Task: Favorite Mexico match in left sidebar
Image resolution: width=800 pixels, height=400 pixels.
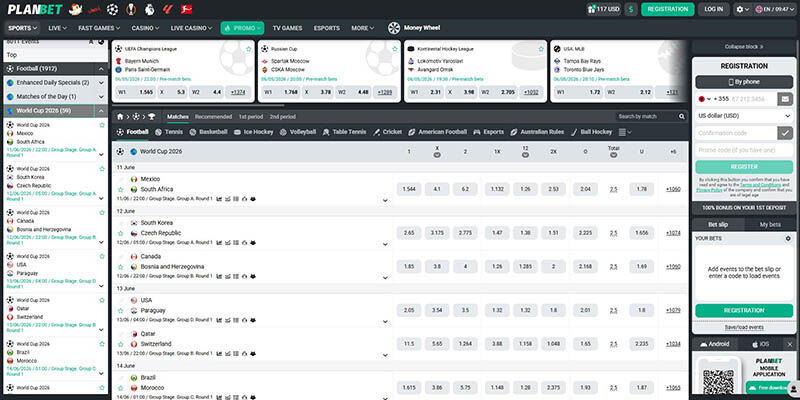Action: [x=102, y=125]
